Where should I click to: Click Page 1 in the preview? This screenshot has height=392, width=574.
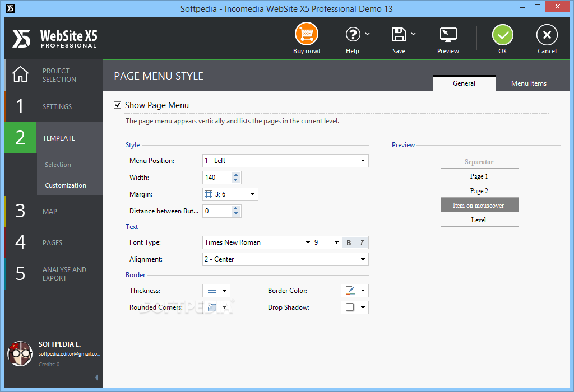[479, 176]
